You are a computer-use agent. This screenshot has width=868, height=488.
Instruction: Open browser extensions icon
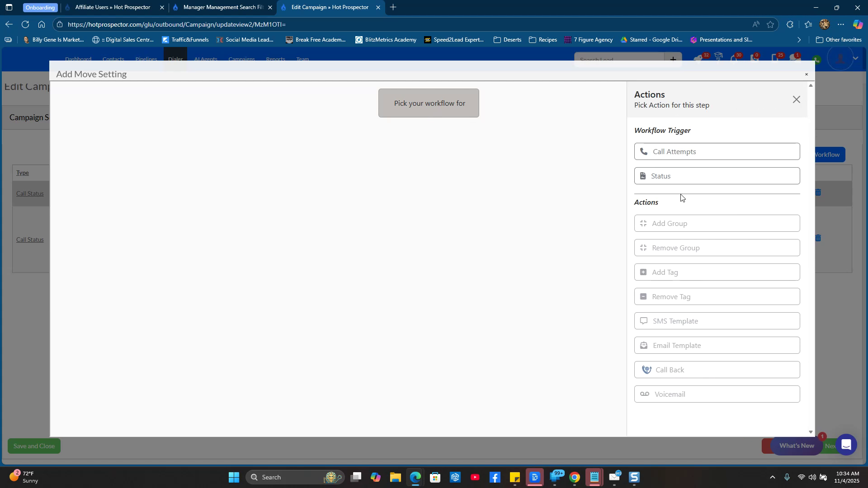pos(789,25)
